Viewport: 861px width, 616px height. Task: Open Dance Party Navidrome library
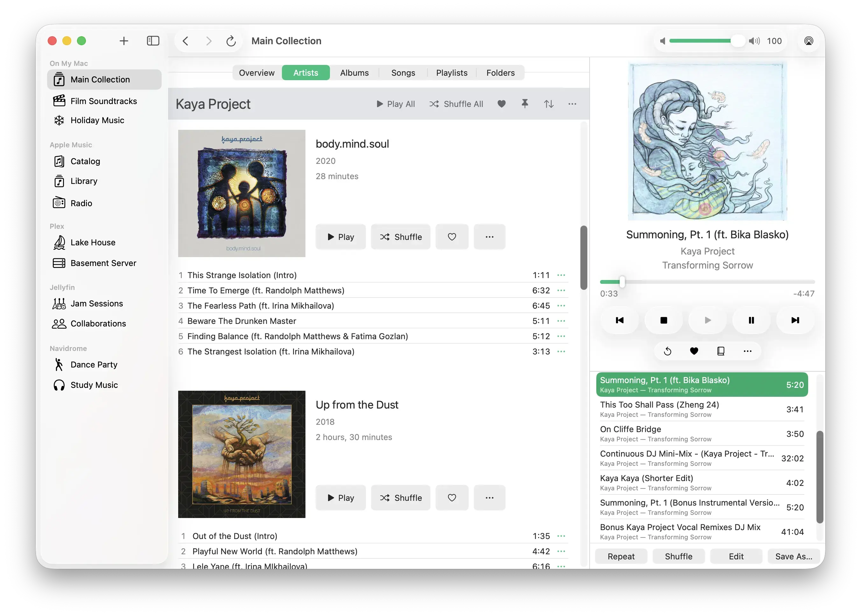pos(104,365)
